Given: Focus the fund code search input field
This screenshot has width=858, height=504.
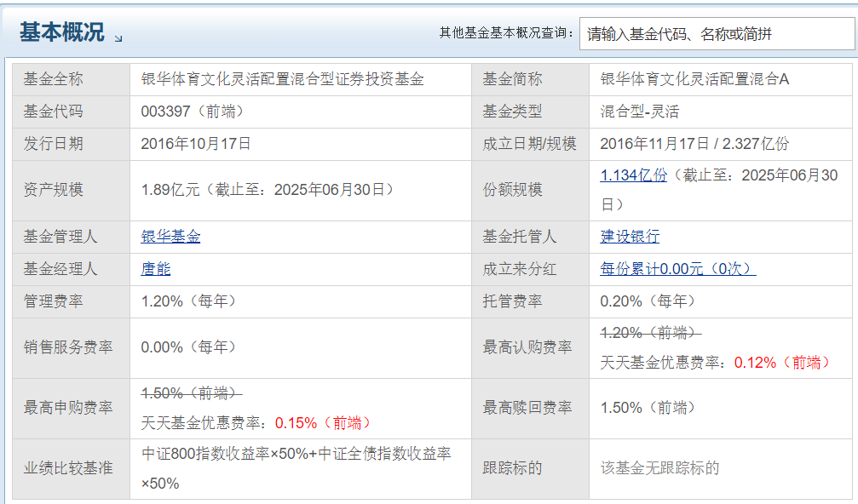Looking at the screenshot, I should pos(717,34).
